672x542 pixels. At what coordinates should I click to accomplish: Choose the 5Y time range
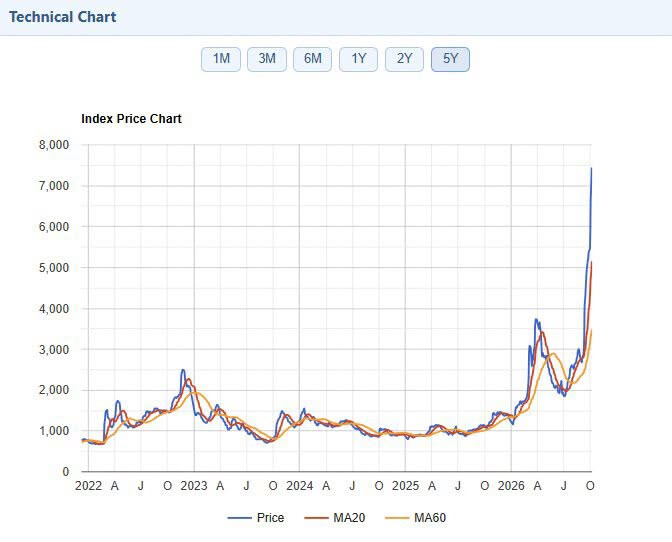[x=450, y=59]
